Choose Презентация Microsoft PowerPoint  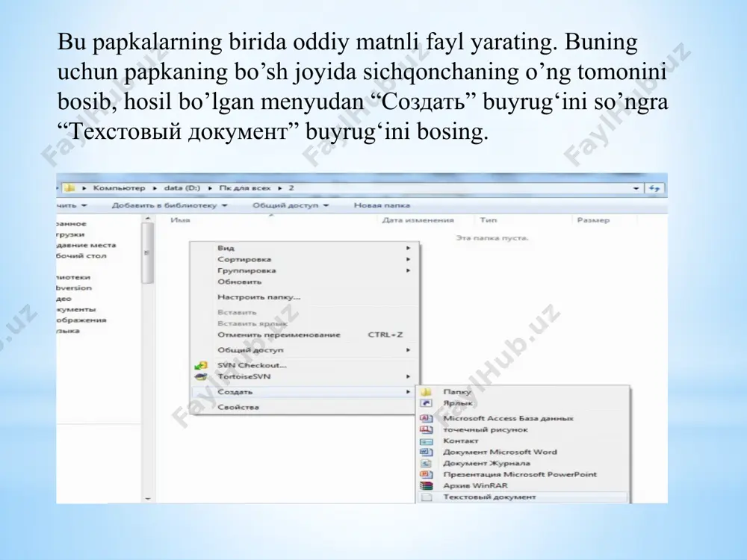point(523,475)
